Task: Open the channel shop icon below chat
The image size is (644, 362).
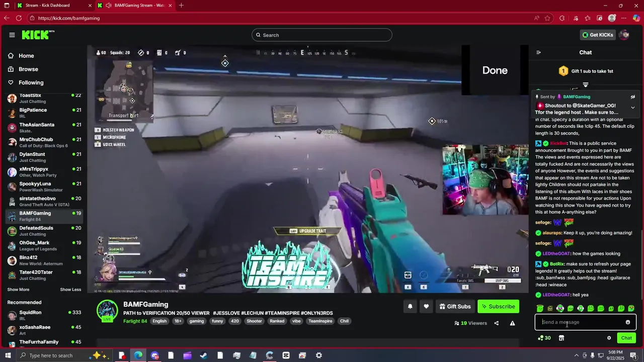Action: click(561, 338)
